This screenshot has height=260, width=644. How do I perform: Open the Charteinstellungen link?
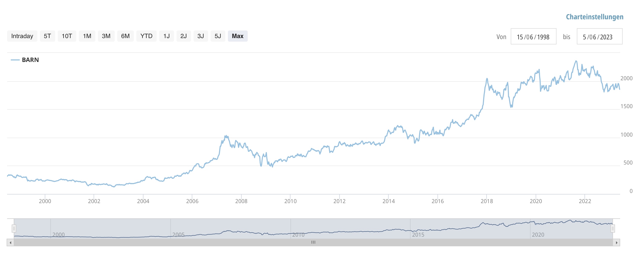tap(594, 17)
